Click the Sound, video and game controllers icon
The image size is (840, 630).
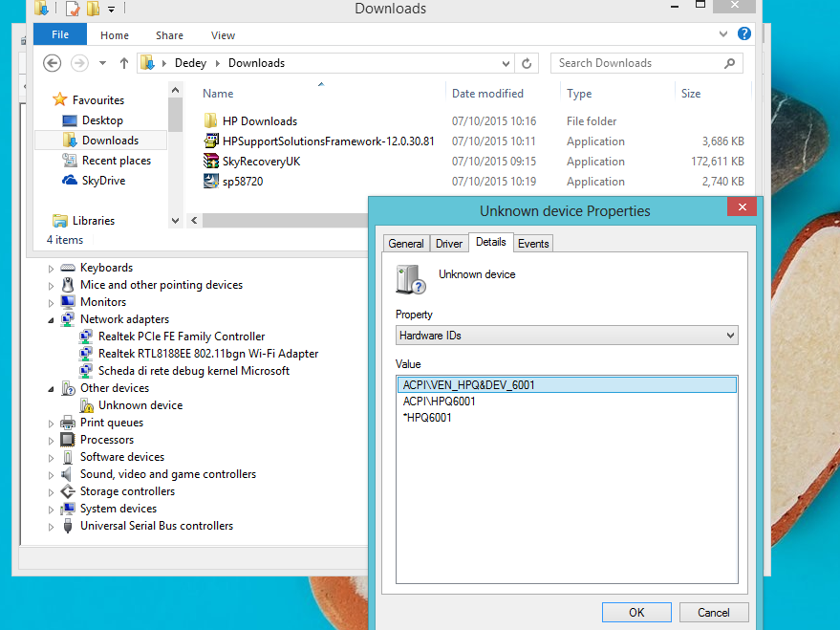[67, 474]
